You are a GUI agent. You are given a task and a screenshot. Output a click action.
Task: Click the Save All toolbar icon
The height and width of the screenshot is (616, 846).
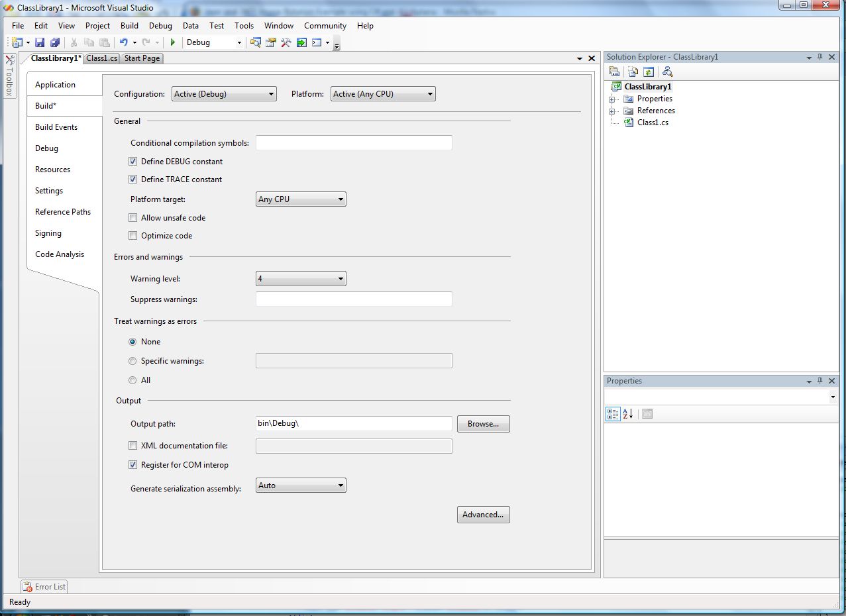point(55,42)
